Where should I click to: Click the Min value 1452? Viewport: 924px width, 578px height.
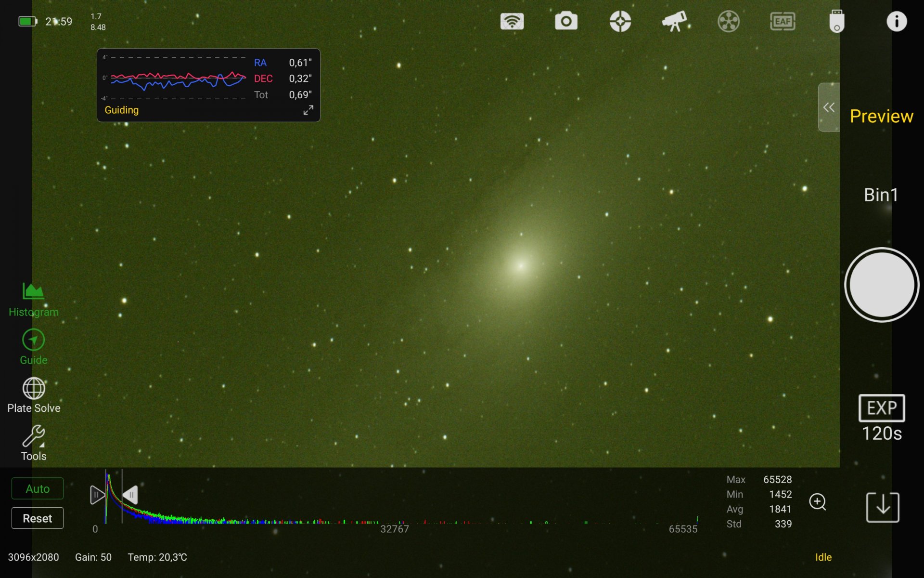point(781,495)
